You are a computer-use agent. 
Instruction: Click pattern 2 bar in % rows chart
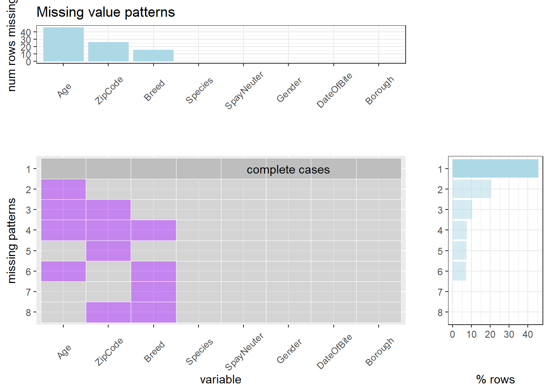coord(471,189)
